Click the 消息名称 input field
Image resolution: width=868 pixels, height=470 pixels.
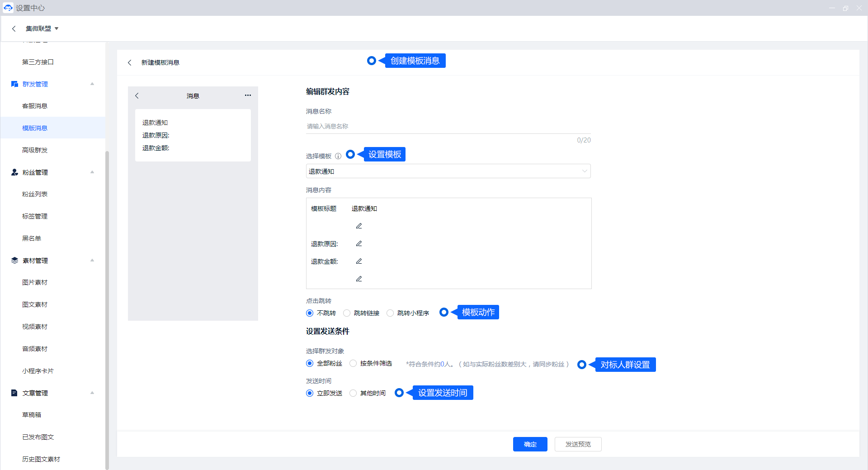click(x=448, y=126)
